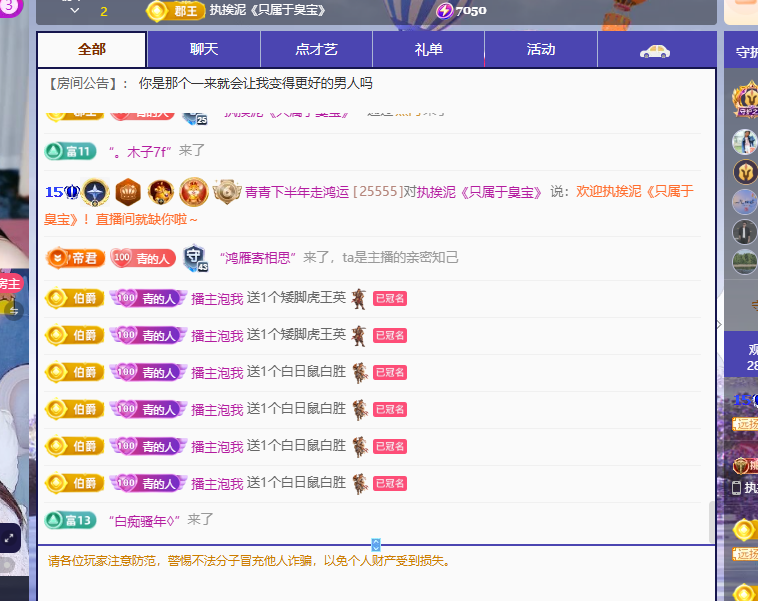Click the 富11 level badge
Screen dimensions: 758x601
(70, 151)
